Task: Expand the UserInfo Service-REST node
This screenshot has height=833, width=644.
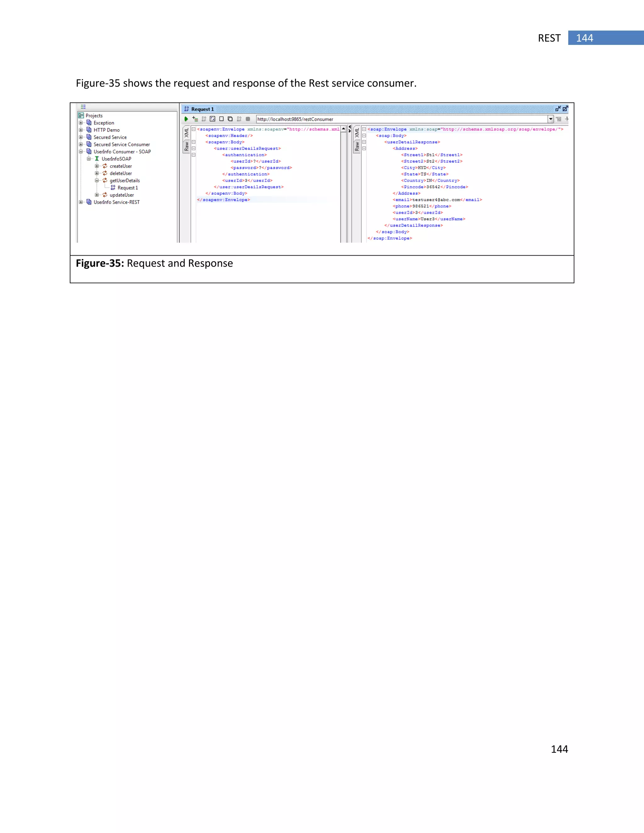Action: (81, 202)
